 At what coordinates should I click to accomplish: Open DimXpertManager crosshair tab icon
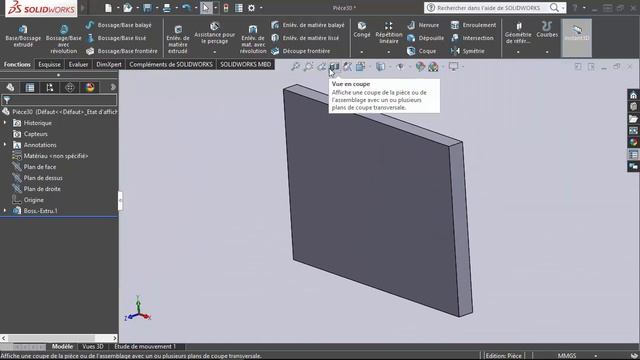tap(70, 87)
